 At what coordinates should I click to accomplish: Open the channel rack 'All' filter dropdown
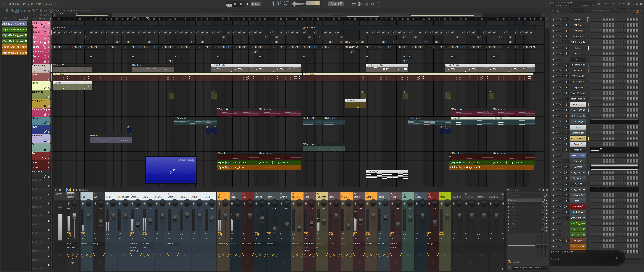(x=577, y=11)
